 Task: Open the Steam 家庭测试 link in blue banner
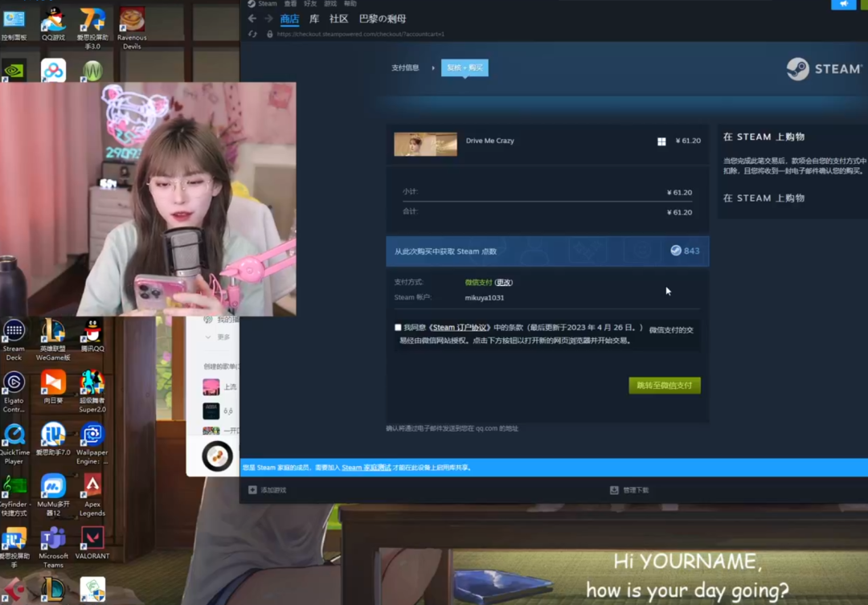(366, 468)
